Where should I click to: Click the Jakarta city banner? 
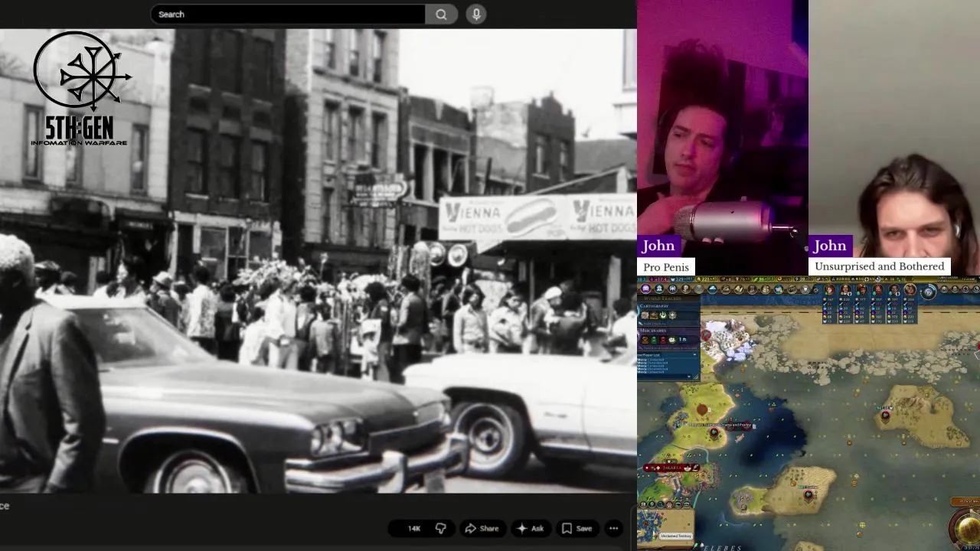pyautogui.click(x=672, y=467)
